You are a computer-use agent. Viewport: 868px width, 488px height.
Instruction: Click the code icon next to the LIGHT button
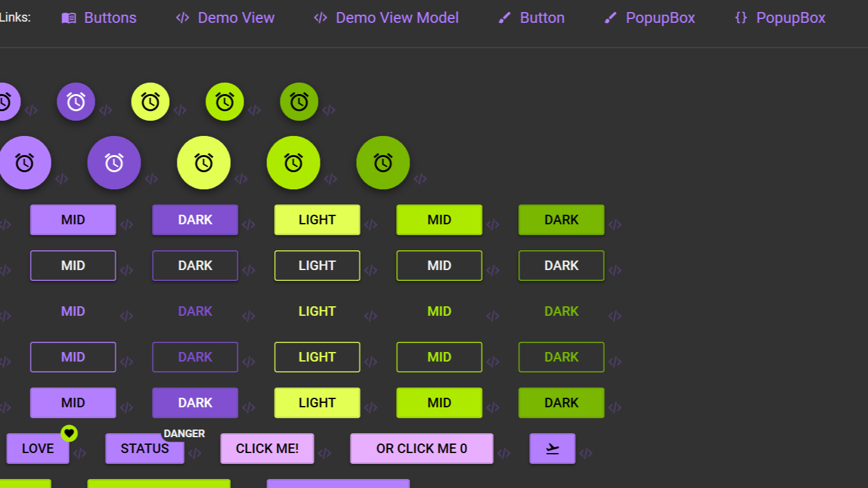click(x=371, y=224)
